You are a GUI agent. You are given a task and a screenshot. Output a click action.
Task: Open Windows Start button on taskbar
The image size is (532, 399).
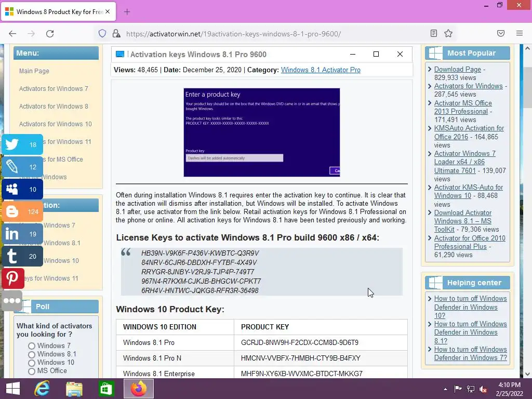(13, 389)
